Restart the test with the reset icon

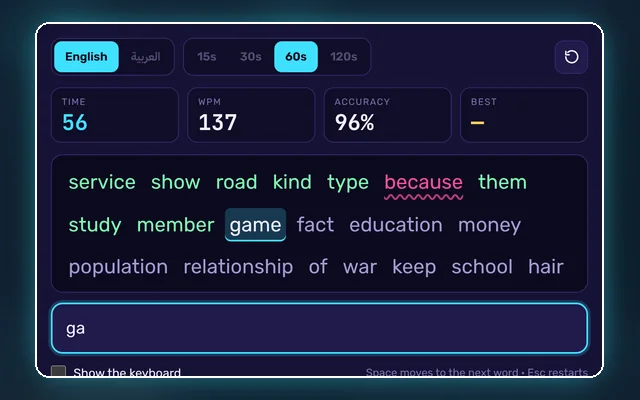click(571, 57)
